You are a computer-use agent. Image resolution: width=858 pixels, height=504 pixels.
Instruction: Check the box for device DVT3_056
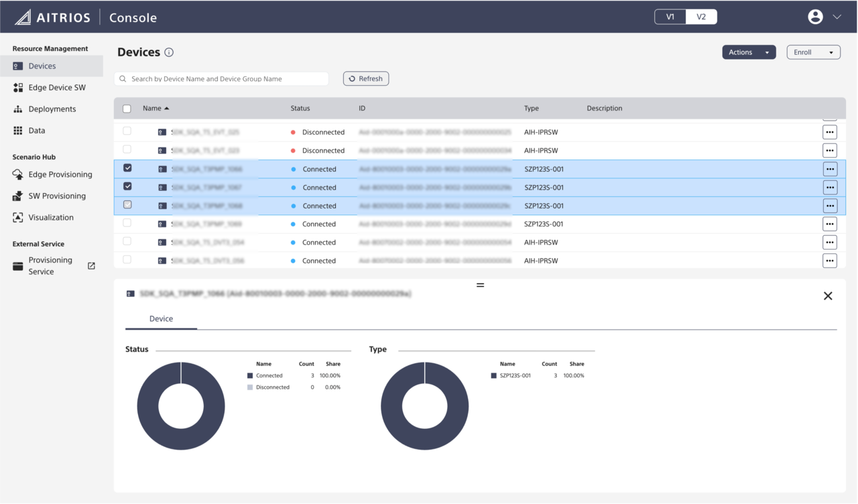click(x=127, y=259)
